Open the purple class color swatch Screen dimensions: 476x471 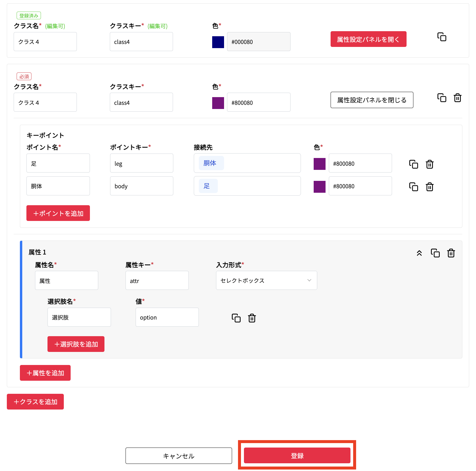[x=218, y=103]
